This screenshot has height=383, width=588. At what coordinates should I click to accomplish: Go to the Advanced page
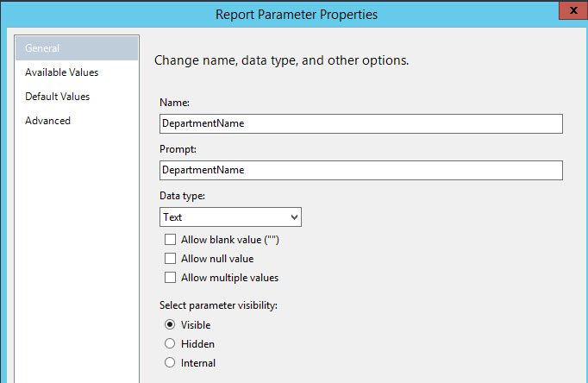click(48, 121)
